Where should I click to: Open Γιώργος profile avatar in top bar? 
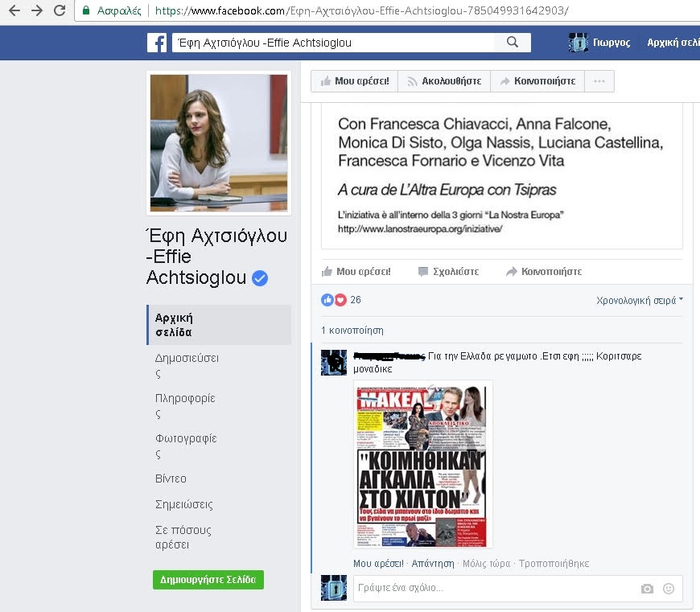[579, 43]
